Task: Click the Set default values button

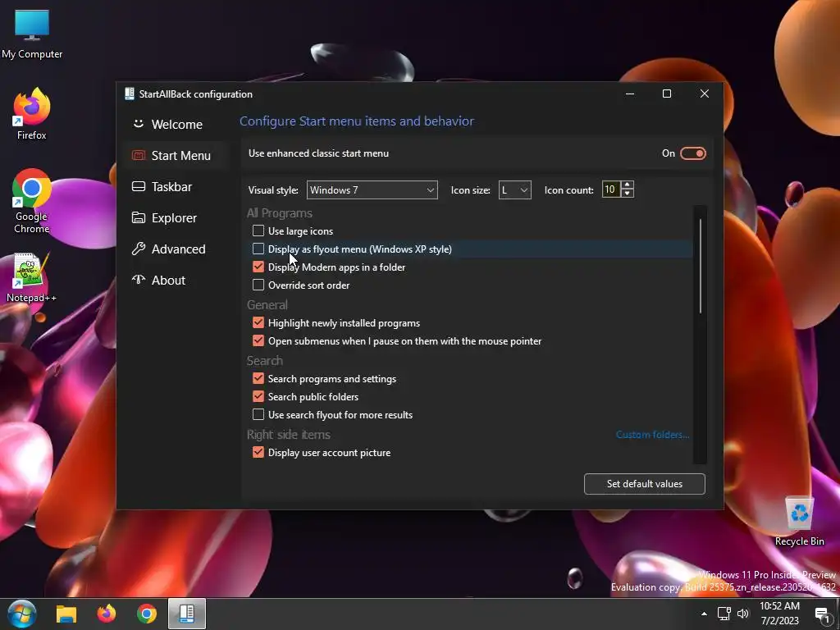Action: click(645, 484)
